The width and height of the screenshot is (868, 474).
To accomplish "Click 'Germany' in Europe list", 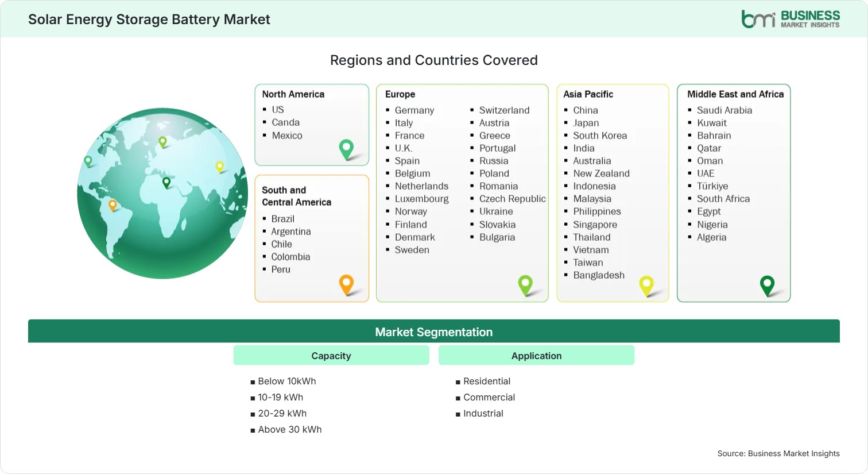I will click(x=414, y=110).
